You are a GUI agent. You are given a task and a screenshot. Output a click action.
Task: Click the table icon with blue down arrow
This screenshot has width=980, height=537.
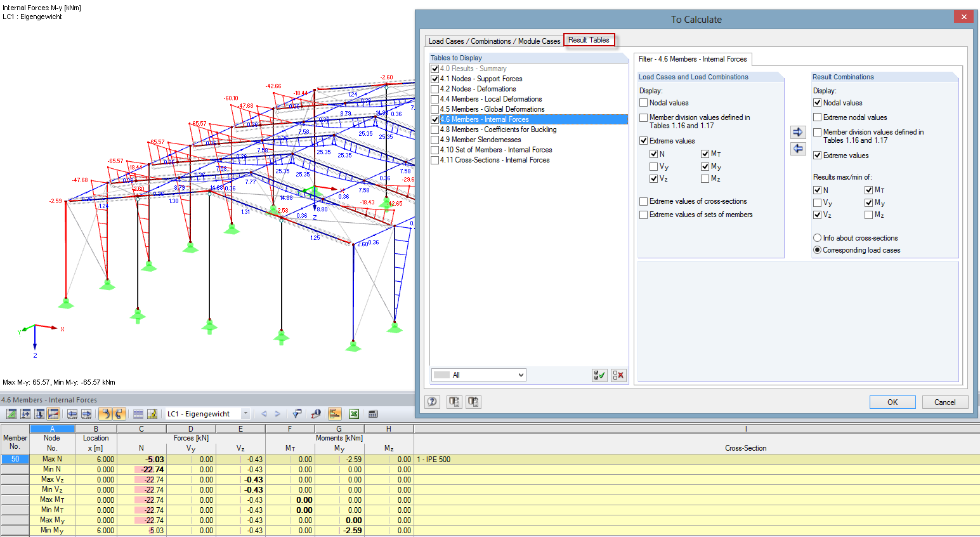point(39,414)
